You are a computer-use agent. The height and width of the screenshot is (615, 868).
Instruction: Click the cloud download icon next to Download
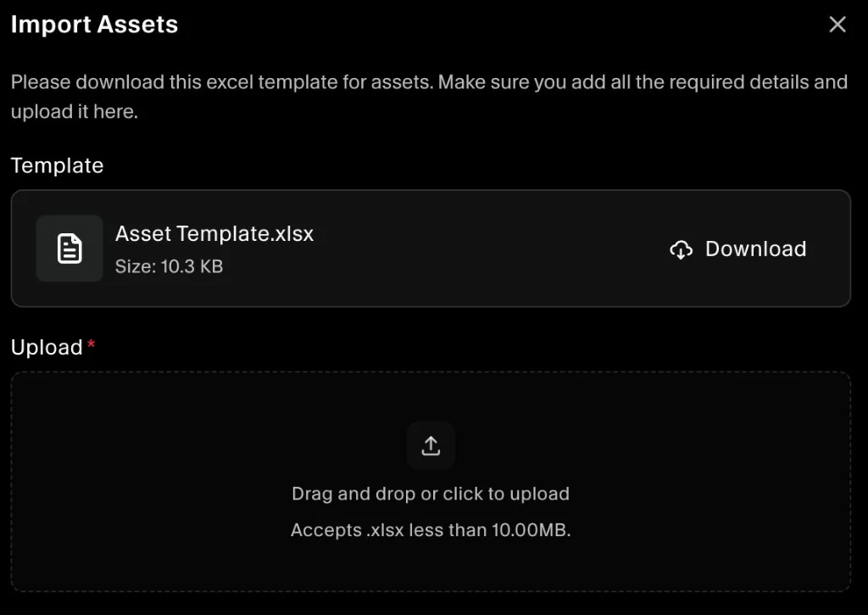tap(681, 249)
